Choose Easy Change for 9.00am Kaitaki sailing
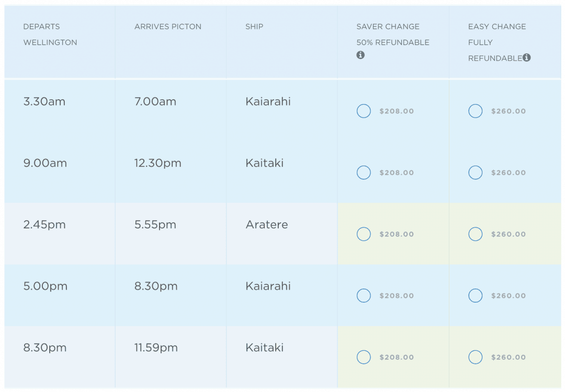Viewport: 565px width, 392px height. pyautogui.click(x=475, y=172)
